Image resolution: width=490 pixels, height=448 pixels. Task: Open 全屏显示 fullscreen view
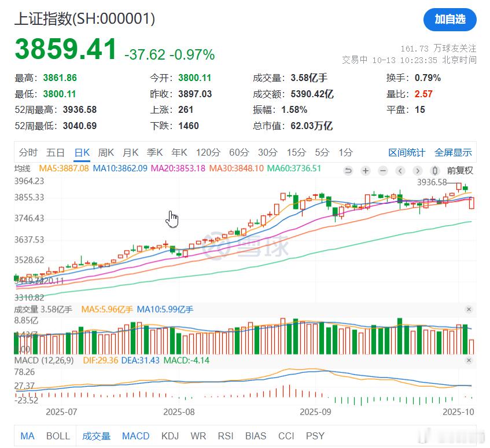point(453,153)
